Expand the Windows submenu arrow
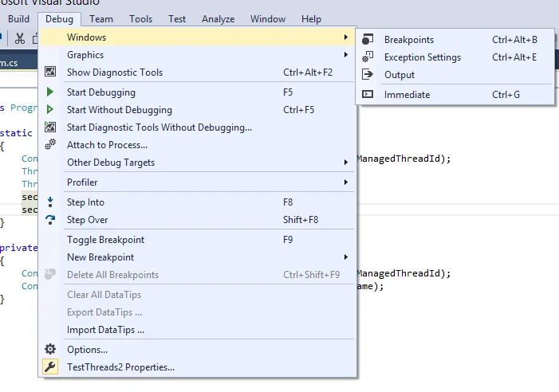Image resolution: width=559 pixels, height=392 pixels. tap(345, 37)
